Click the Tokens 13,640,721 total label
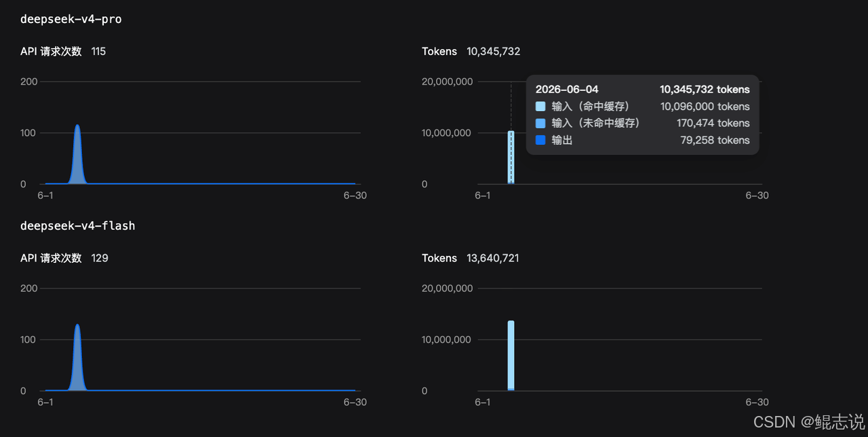This screenshot has height=437, width=868. (471, 258)
